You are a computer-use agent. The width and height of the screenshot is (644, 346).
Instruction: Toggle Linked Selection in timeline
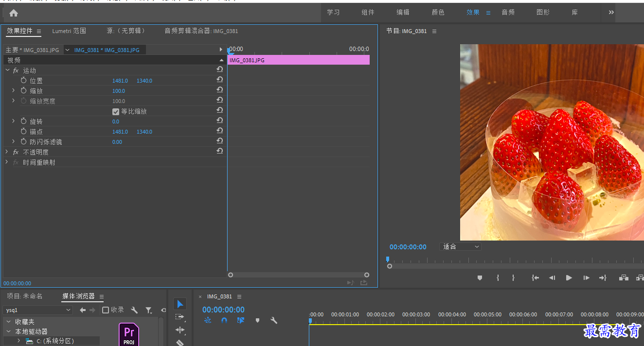pyautogui.click(x=241, y=320)
